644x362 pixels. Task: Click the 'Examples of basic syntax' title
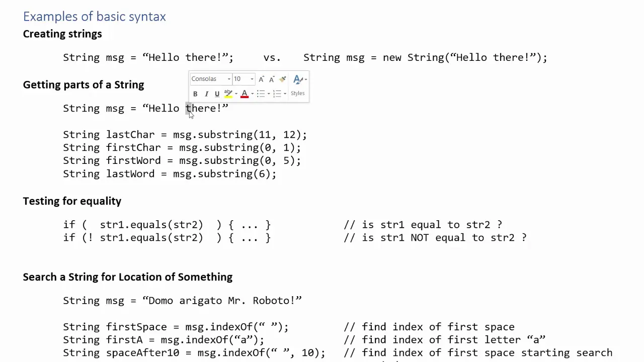coord(95,17)
